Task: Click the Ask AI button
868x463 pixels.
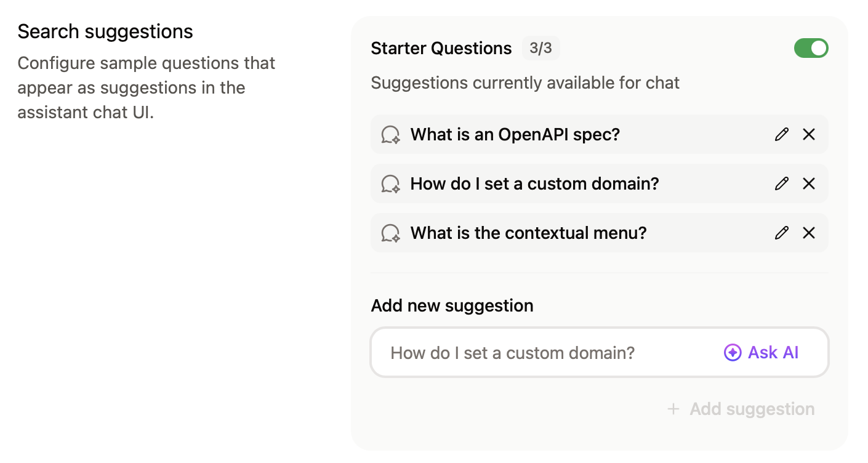Action: (x=760, y=352)
